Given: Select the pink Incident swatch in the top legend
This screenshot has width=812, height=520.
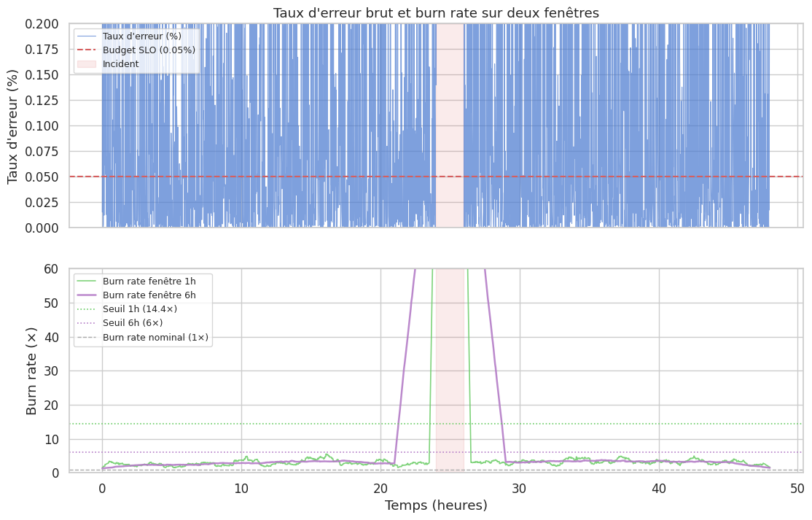Looking at the screenshot, I should tap(87, 64).
